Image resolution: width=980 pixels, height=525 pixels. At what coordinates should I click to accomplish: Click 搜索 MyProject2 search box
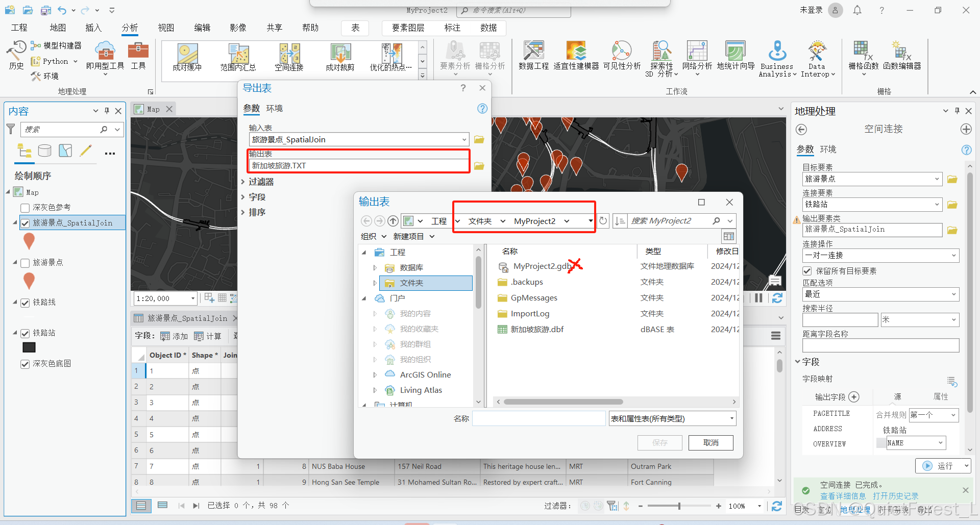tap(669, 221)
